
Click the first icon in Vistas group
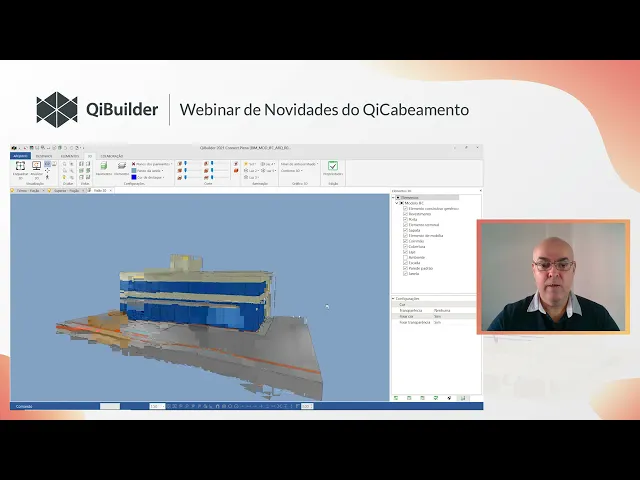click(81, 164)
